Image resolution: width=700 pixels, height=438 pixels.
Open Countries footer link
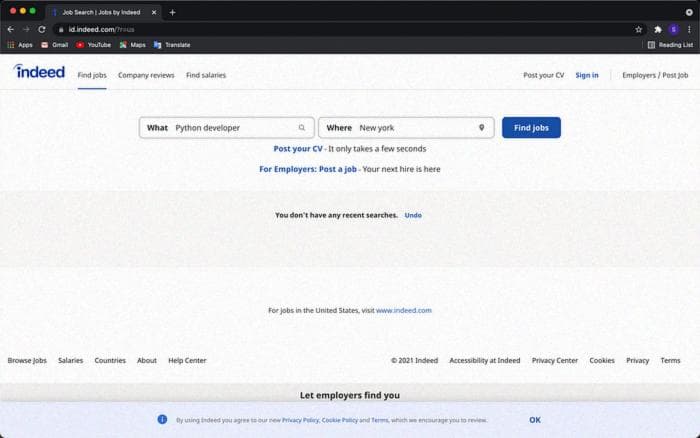coord(110,360)
